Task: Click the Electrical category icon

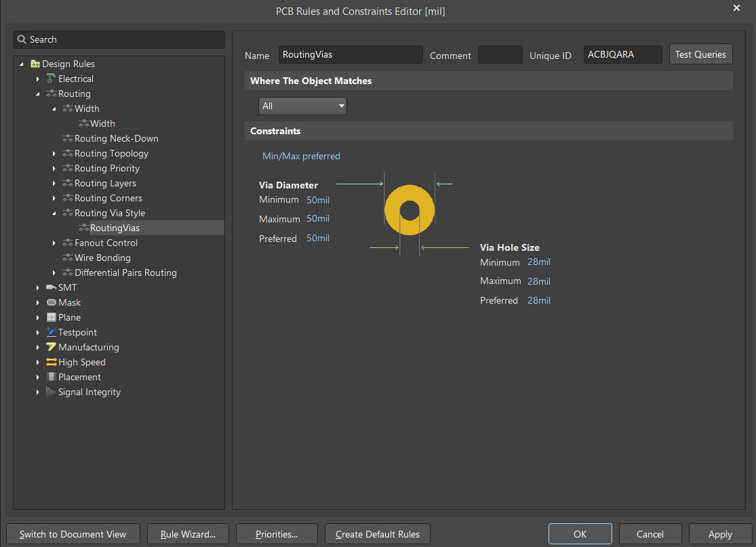Action: coord(51,79)
